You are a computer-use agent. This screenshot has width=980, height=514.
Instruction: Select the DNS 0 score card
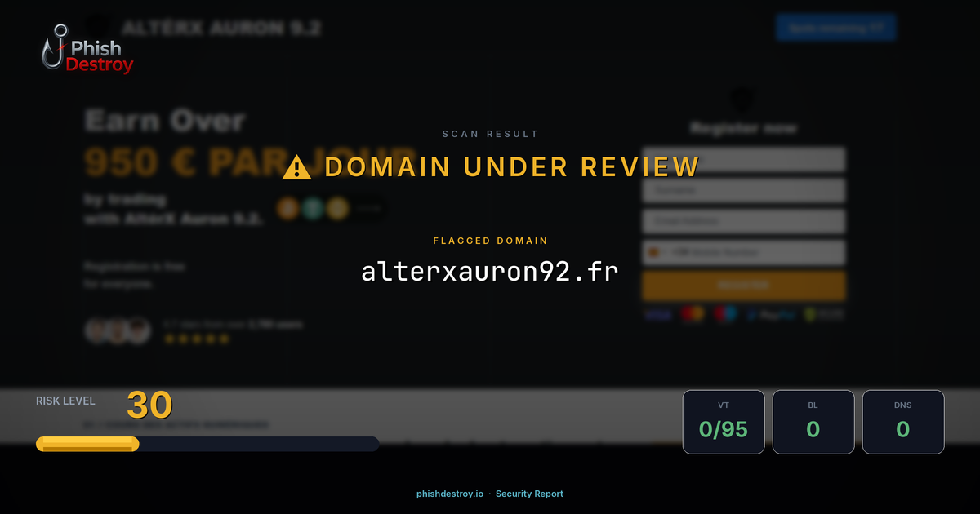click(903, 422)
